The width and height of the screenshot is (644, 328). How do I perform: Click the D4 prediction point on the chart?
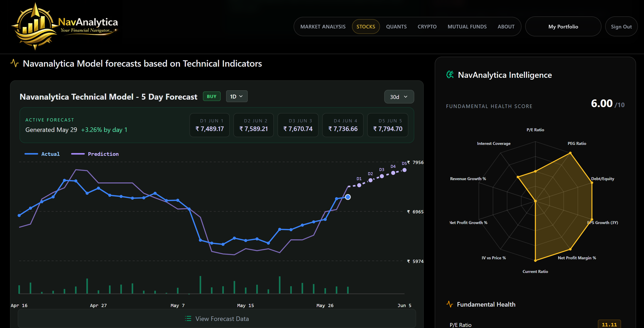click(x=393, y=173)
